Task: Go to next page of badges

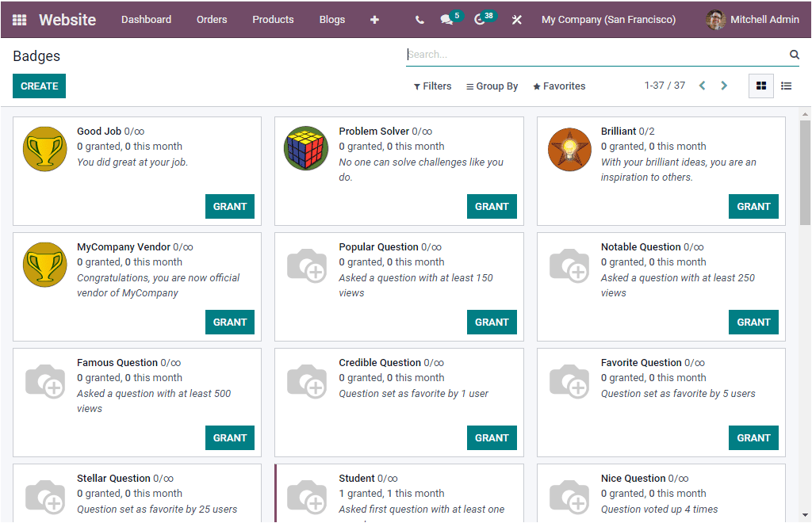Action: tap(724, 85)
